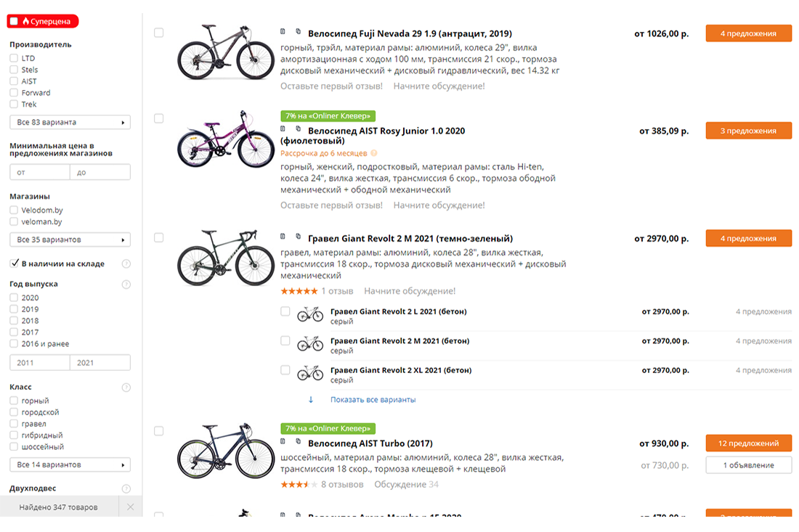This screenshot has height=532, width=799.
Task: Open '4 предложения' for Fuji Nevada
Action: (x=748, y=33)
